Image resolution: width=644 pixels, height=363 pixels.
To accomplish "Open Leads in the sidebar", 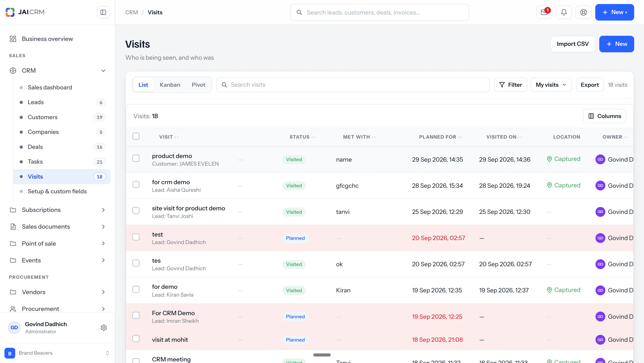I will click(x=62, y=102).
